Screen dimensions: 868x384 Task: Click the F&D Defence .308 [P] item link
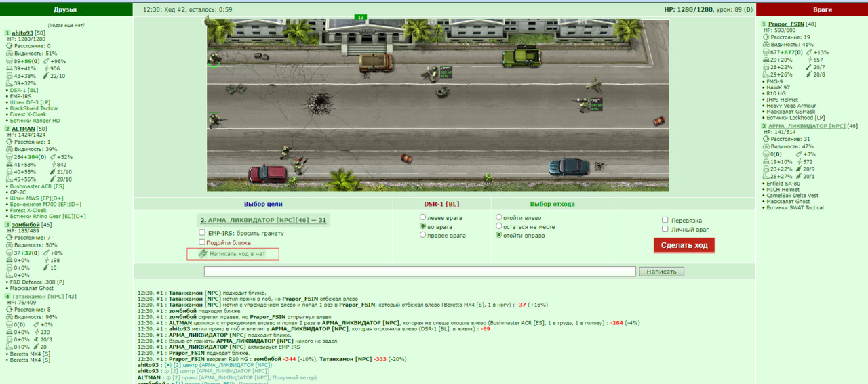coord(37,281)
